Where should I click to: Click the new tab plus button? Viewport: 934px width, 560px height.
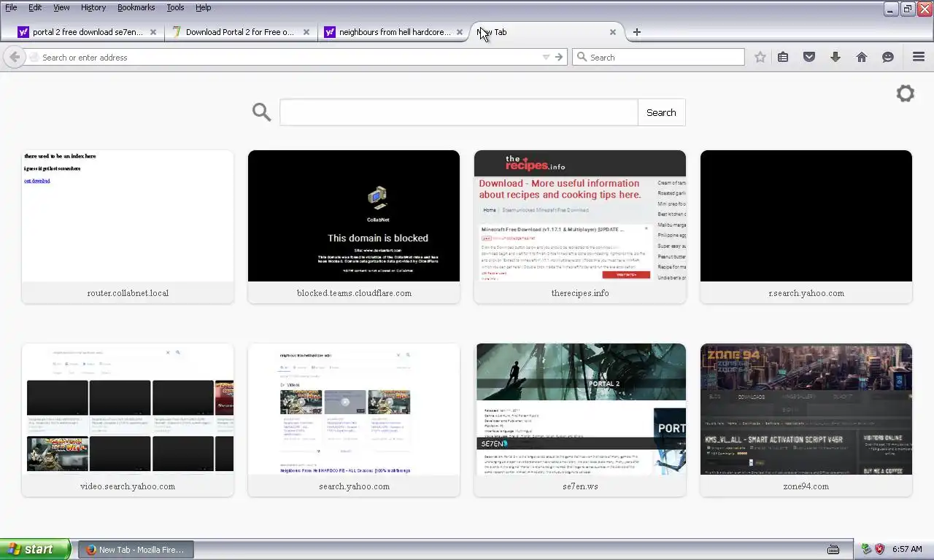[x=637, y=32]
